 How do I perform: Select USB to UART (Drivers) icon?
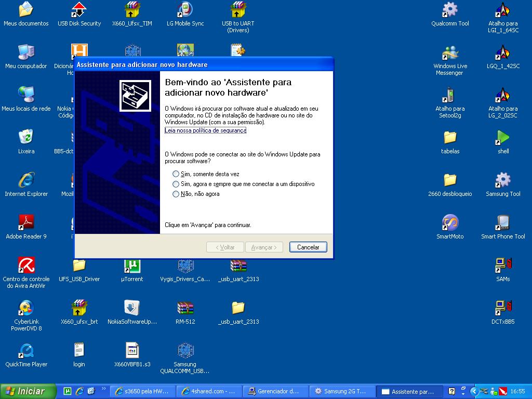238,17
